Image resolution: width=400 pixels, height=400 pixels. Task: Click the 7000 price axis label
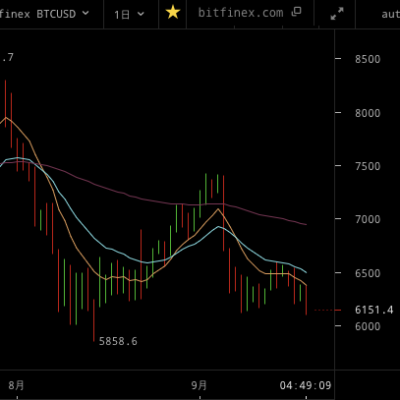click(x=367, y=219)
